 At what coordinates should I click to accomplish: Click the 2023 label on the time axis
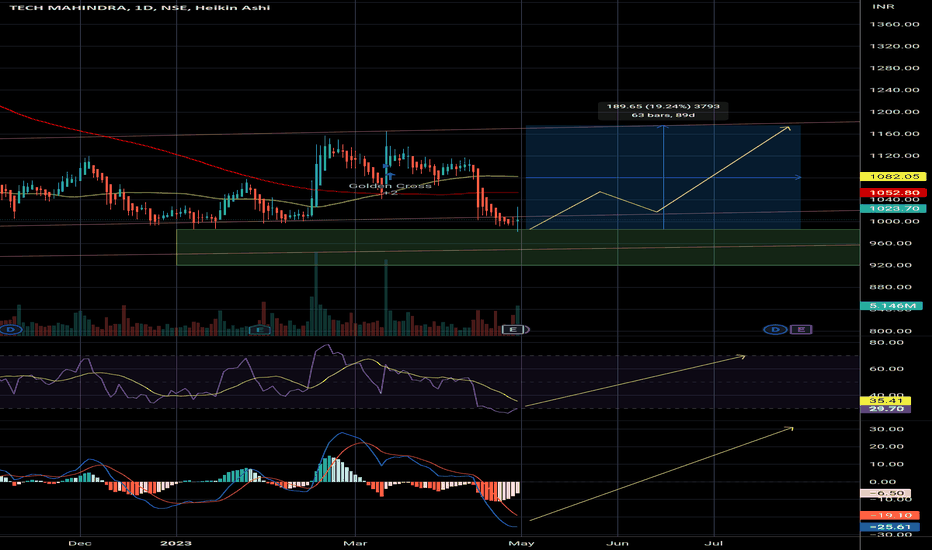[x=177, y=543]
